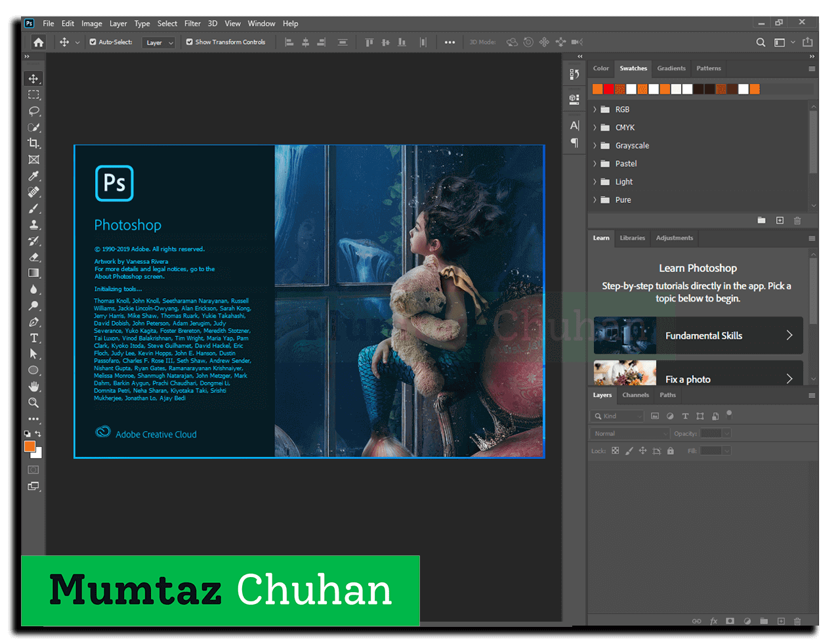Viewport: 840px width, 642px height.
Task: Disable Show Transform Controls checkbox
Action: [x=190, y=42]
